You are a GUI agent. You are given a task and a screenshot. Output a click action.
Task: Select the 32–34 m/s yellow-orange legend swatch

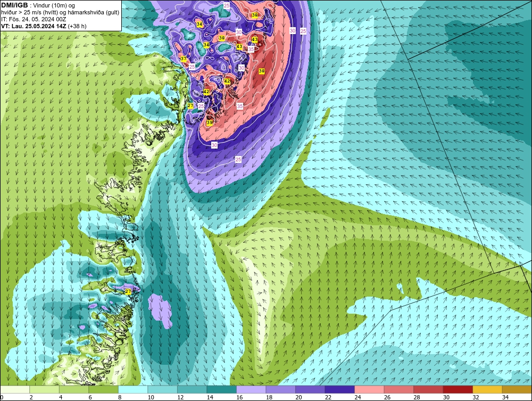tap(487, 389)
